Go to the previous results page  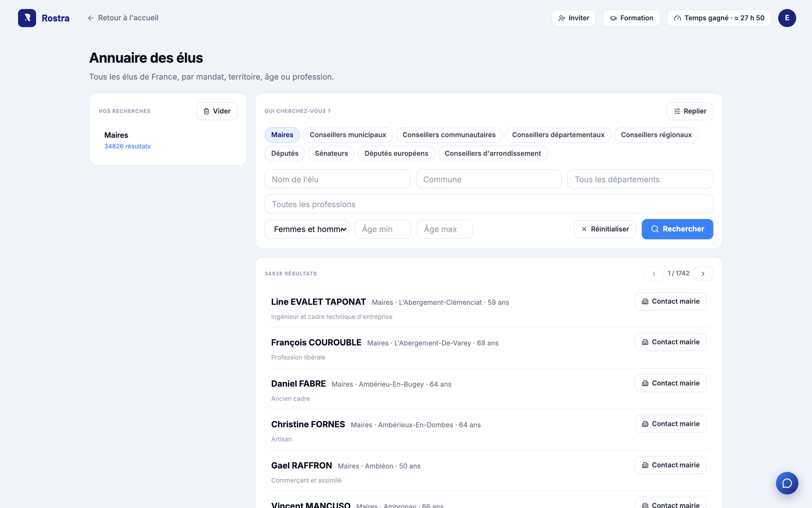pos(654,273)
